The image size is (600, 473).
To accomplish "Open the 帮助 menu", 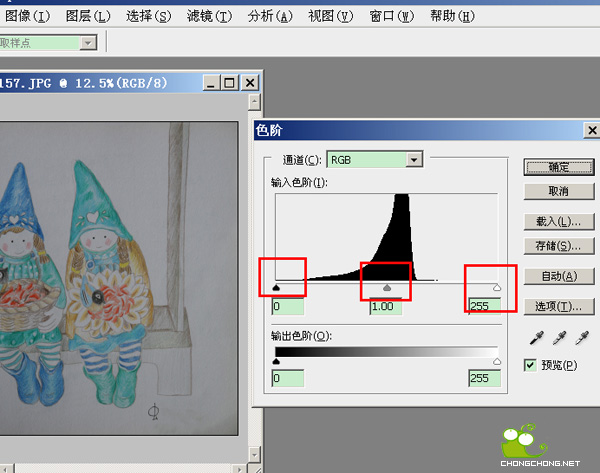I will (452, 16).
